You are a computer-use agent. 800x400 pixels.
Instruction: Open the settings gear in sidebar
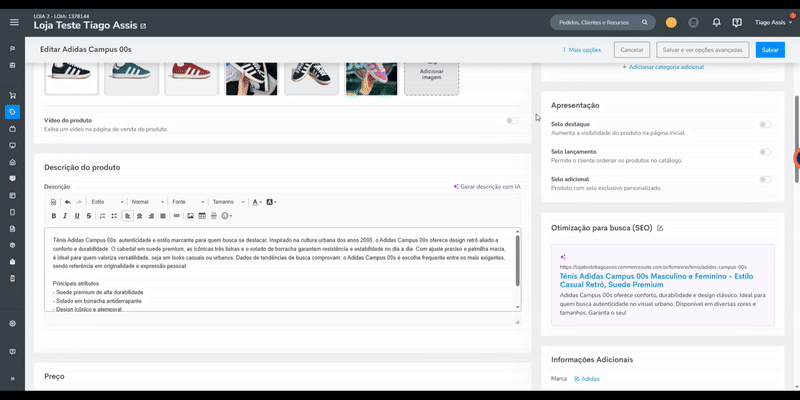pyautogui.click(x=13, y=323)
